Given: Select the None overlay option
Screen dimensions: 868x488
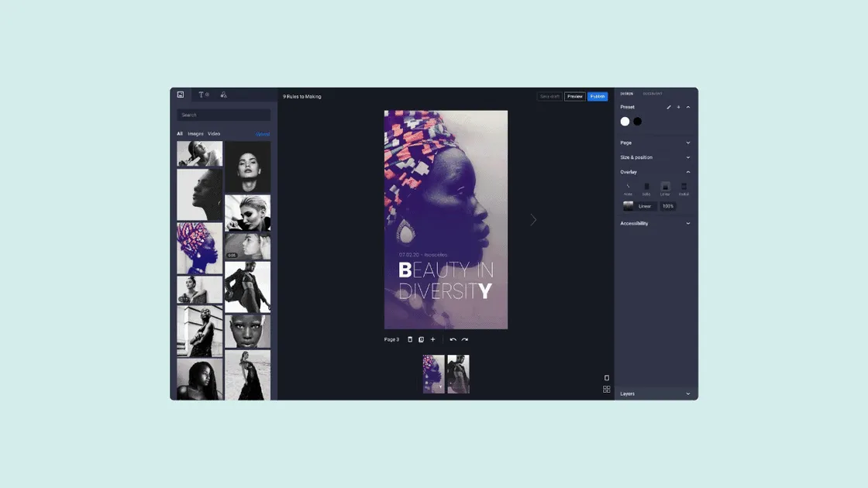Looking at the screenshot, I should click(x=629, y=188).
